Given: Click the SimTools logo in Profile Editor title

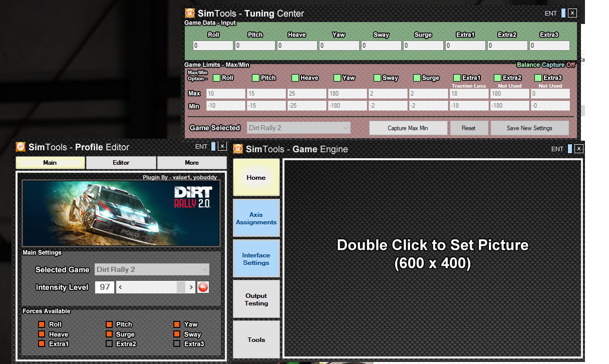Looking at the screenshot, I should click(x=21, y=147).
